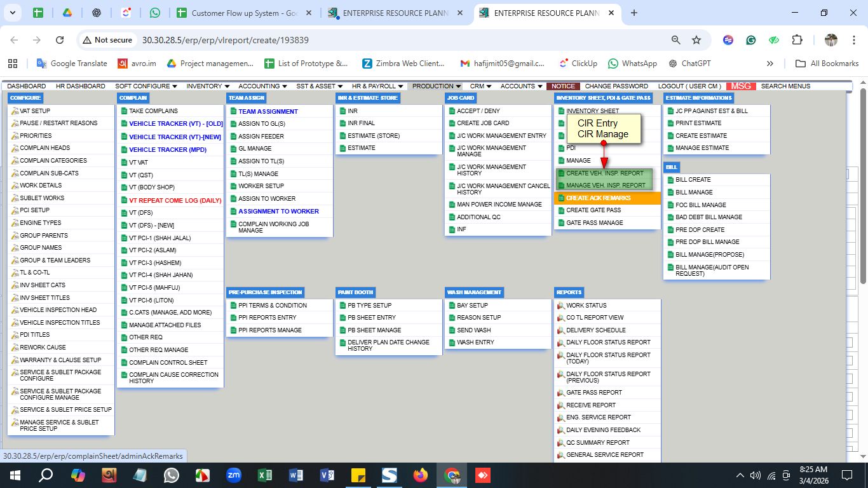Launch Word from the taskbar
This screenshot has height=488, width=868.
click(296, 475)
